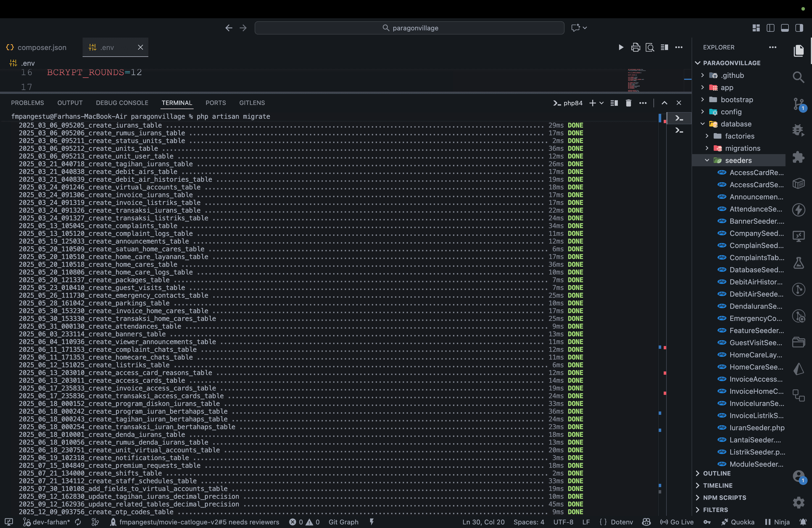The width and height of the screenshot is (812, 528).
Task: Click the editor minimap preview
Action: point(636,80)
